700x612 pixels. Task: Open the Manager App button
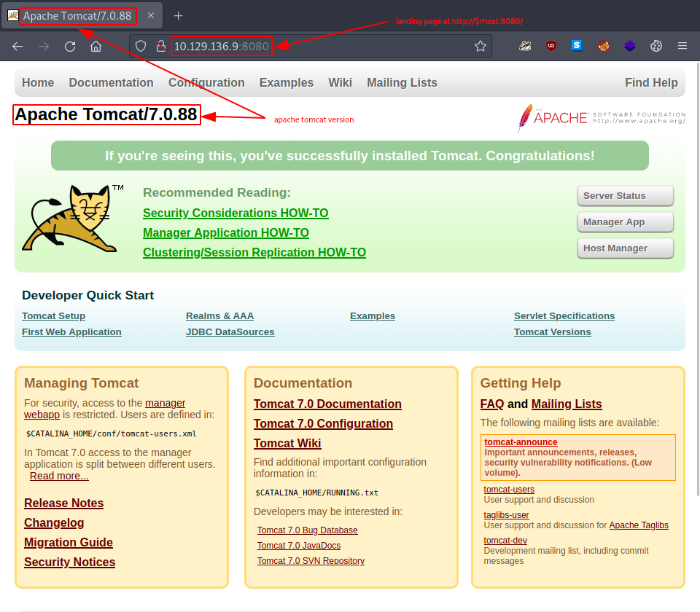click(625, 222)
